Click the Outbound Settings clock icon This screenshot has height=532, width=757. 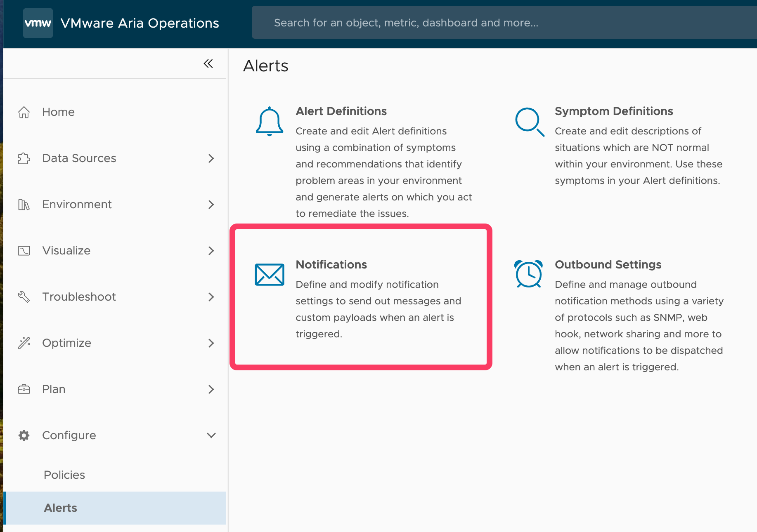click(528, 274)
